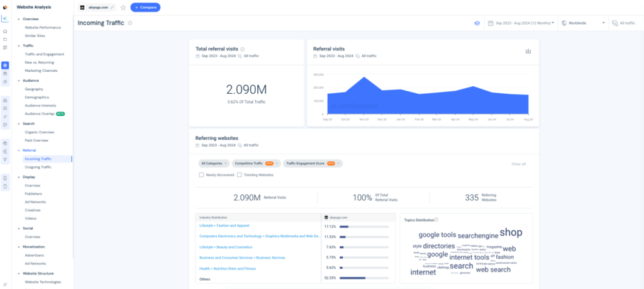Screen dimensions: 644x289
Task: Click the home icon in left rail
Action: click(5, 31)
